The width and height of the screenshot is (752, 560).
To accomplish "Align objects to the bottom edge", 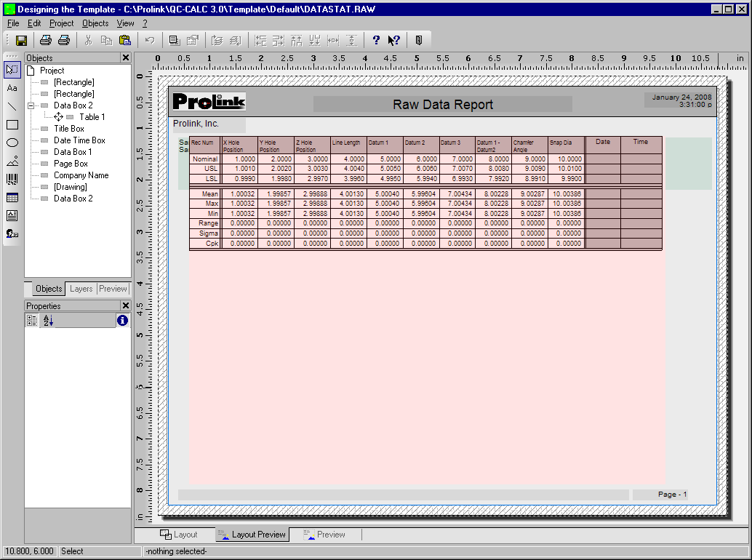I will coord(315,41).
